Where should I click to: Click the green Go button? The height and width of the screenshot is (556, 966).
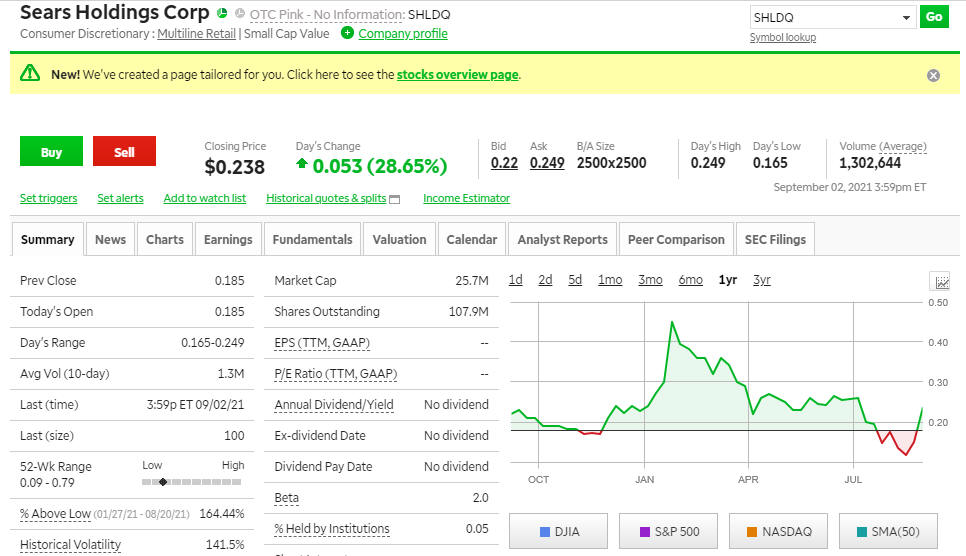coord(934,17)
